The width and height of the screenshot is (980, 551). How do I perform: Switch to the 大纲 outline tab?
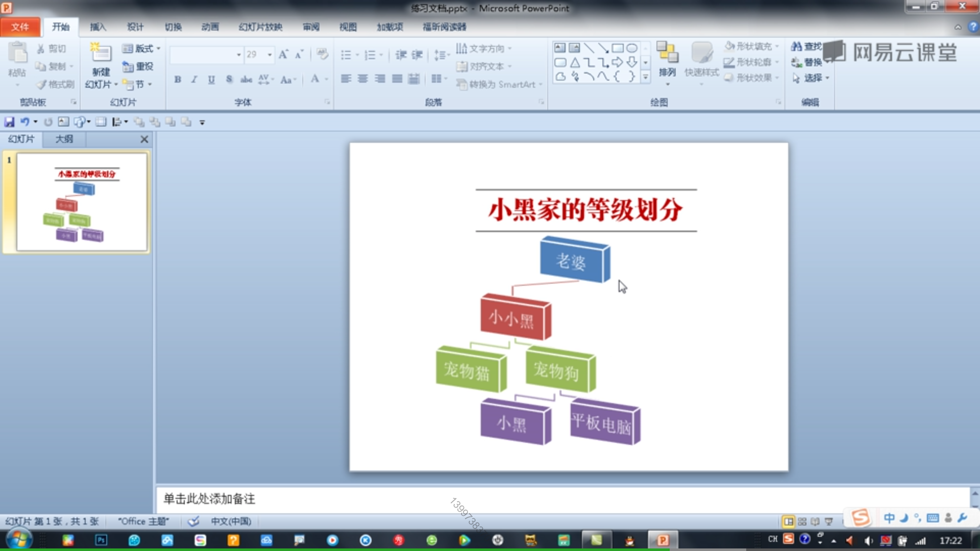pyautogui.click(x=63, y=139)
